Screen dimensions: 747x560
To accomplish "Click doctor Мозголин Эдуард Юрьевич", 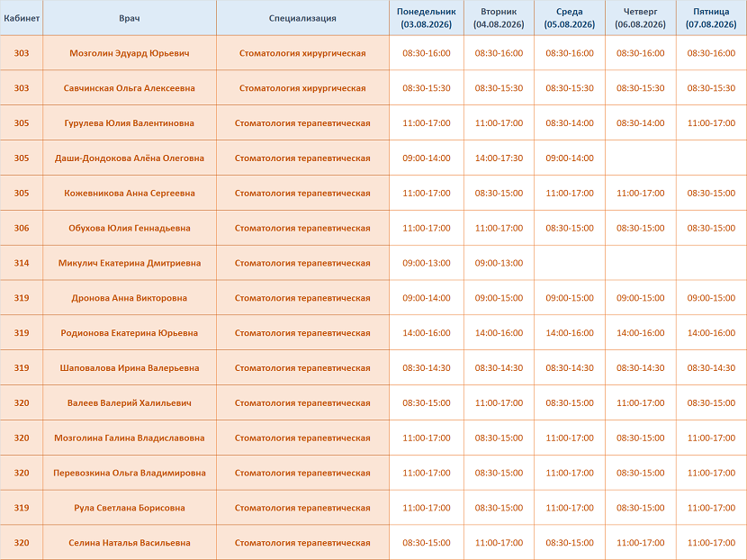I will [x=130, y=53].
